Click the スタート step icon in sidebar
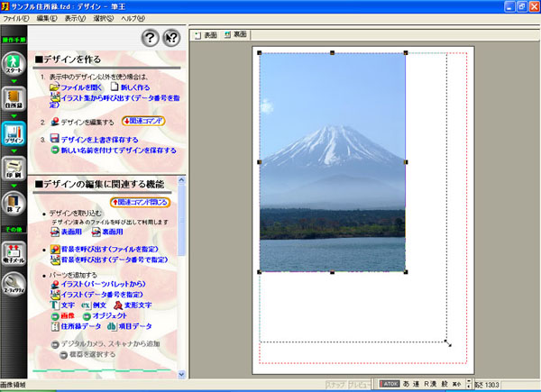This screenshot has height=392, width=541. pos(14,65)
